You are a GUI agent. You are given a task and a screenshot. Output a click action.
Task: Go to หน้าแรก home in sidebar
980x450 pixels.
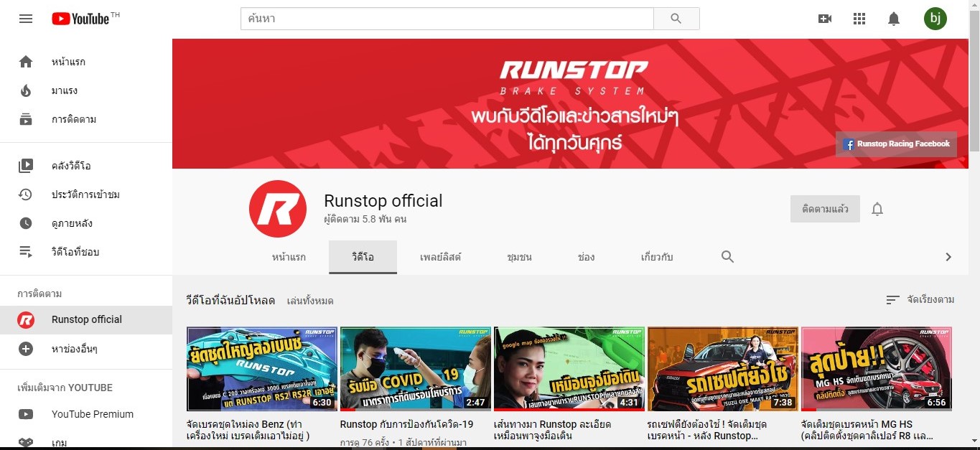[86, 62]
